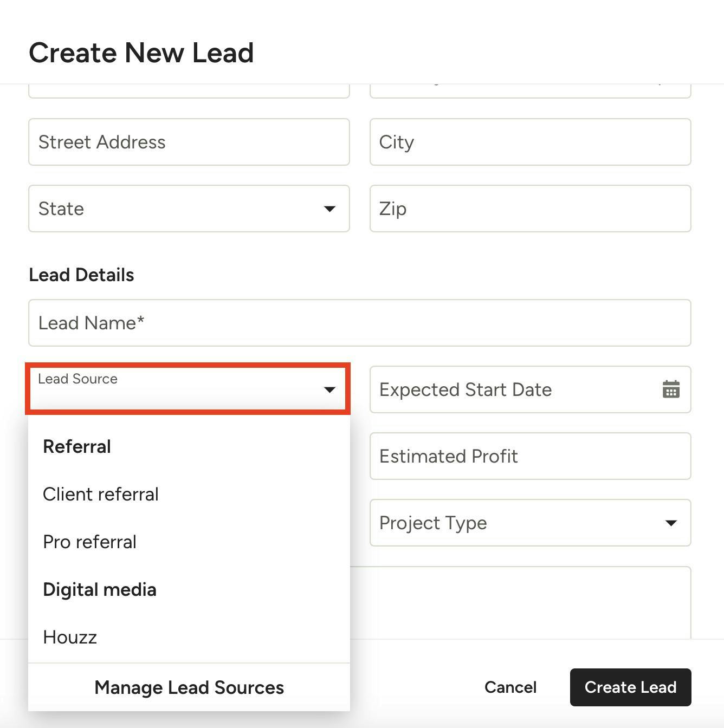Focus the Lead Name field
Image resolution: width=724 pixels, height=728 pixels.
(359, 323)
